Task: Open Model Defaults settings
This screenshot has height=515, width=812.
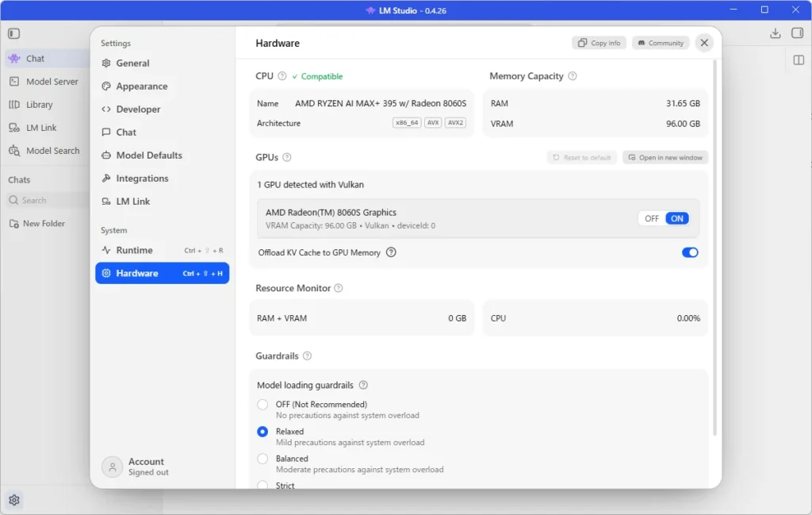Action: click(162, 156)
